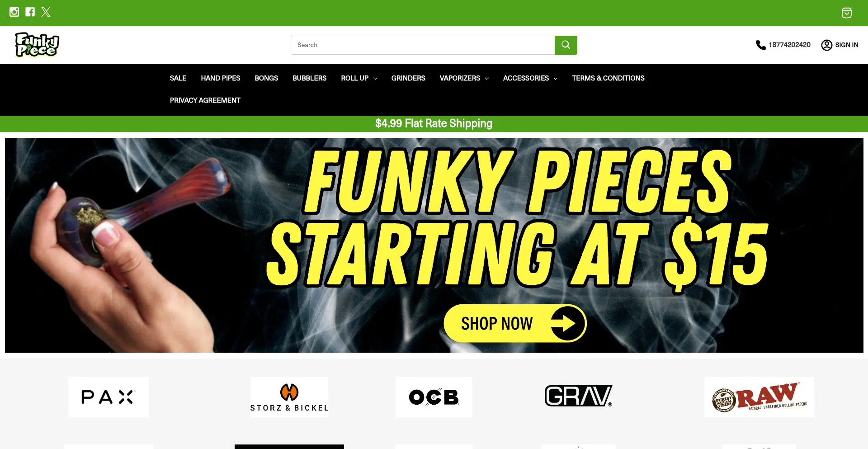The image size is (868, 449).
Task: Select the RAW rolling papers brand logo
Action: 759,397
